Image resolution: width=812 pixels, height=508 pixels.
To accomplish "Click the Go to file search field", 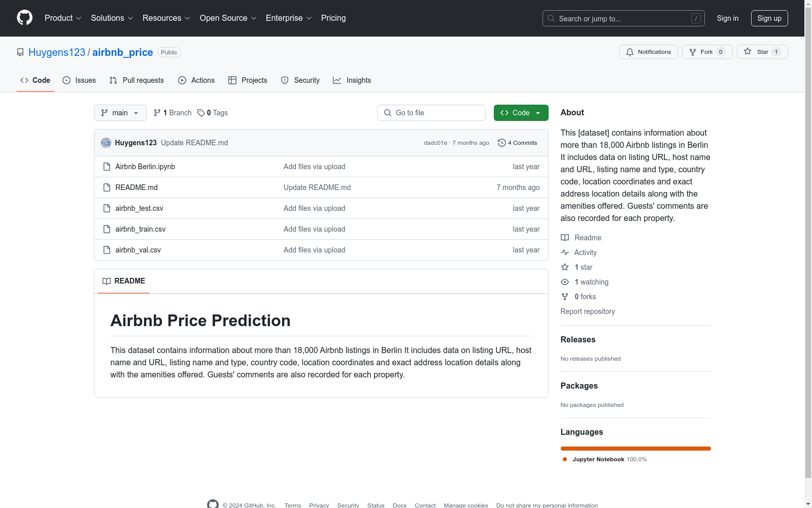I will (x=431, y=113).
